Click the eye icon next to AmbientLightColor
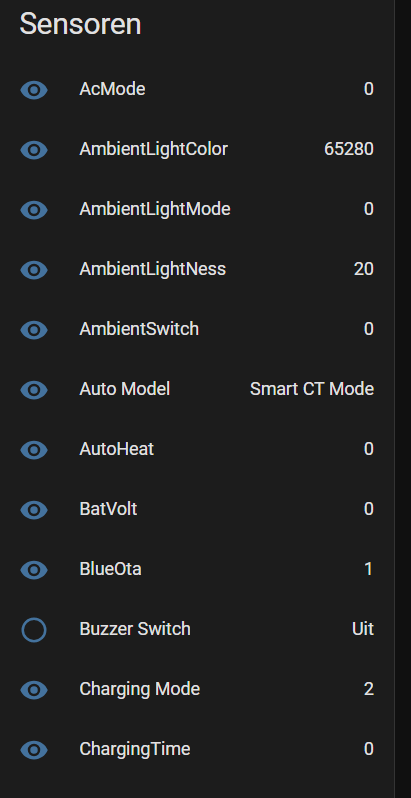The width and height of the screenshot is (411, 798). coord(34,150)
